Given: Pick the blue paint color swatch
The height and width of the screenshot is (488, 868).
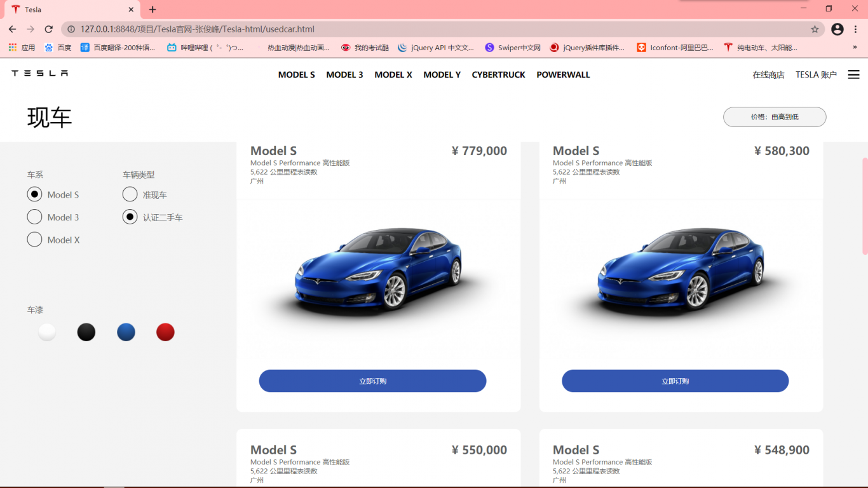Looking at the screenshot, I should click(126, 332).
